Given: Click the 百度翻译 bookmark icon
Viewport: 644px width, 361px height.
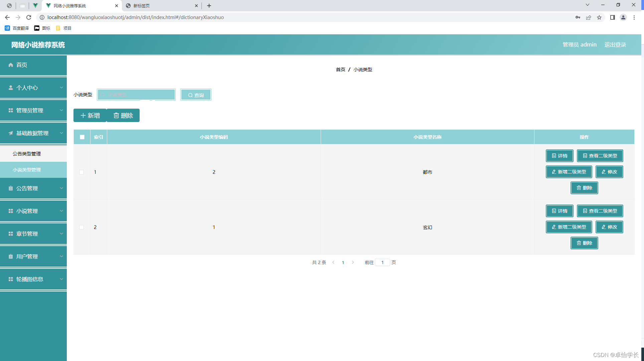Looking at the screenshot, I should click(7, 28).
